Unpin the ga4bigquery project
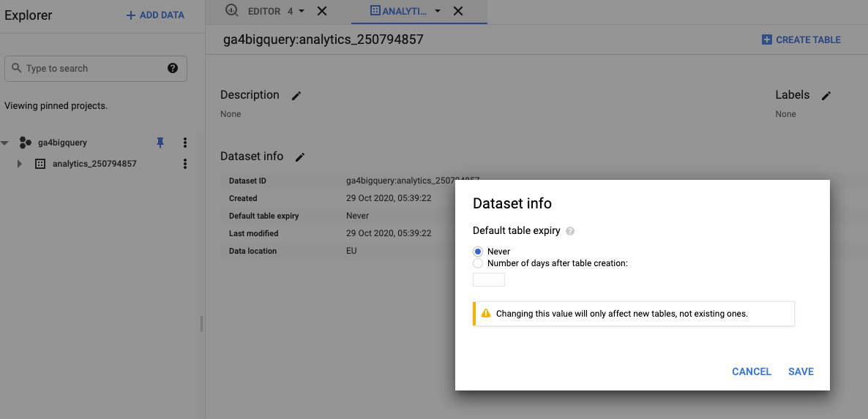Viewport: 868px width, 419px height. 160,143
